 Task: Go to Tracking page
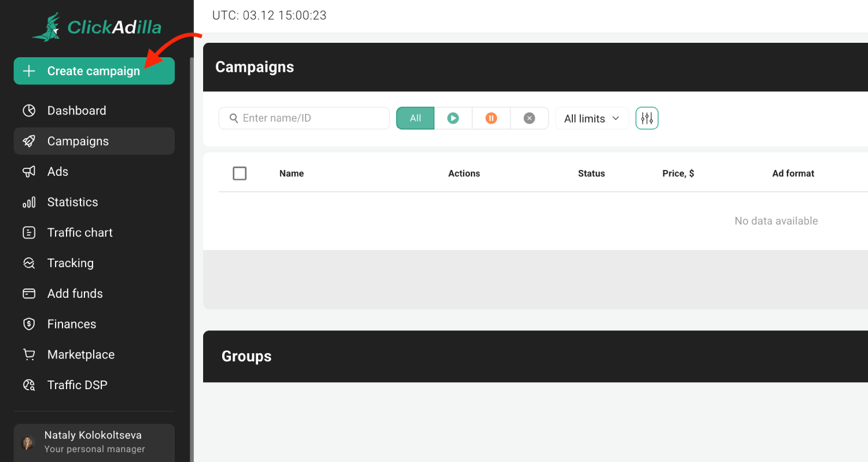pos(94,263)
